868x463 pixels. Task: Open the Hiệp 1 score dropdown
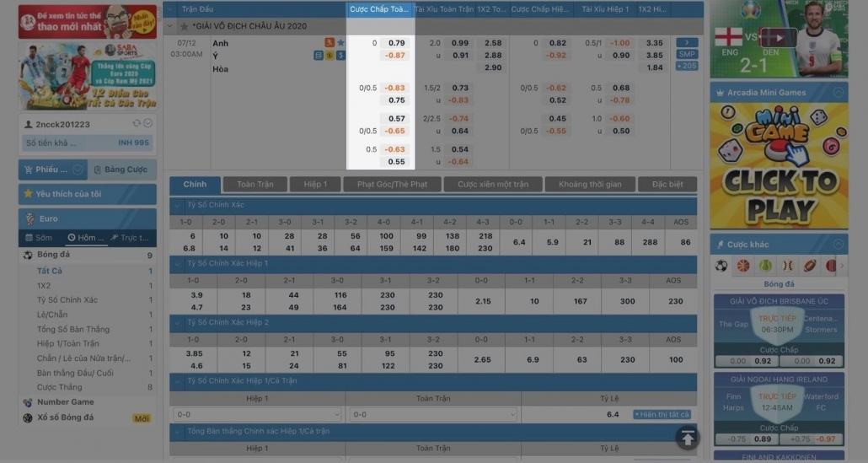coord(257,414)
